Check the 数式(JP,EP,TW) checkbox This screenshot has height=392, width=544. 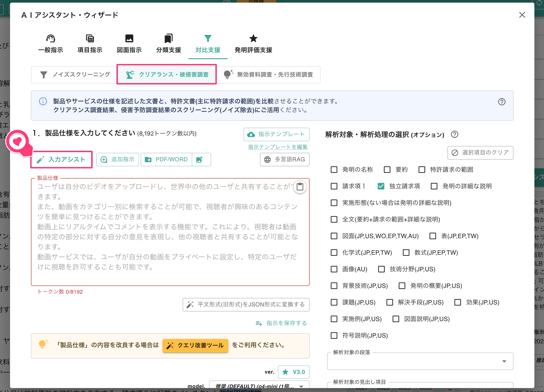[x=406, y=253]
